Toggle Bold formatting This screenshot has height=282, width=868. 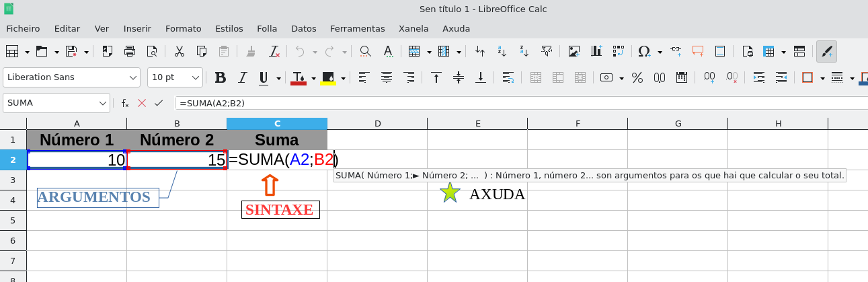tap(220, 77)
